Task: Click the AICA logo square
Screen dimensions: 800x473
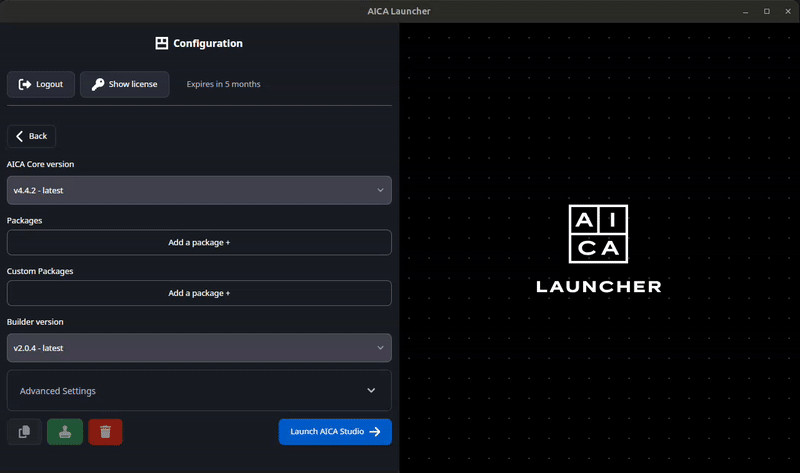Action: tap(598, 234)
